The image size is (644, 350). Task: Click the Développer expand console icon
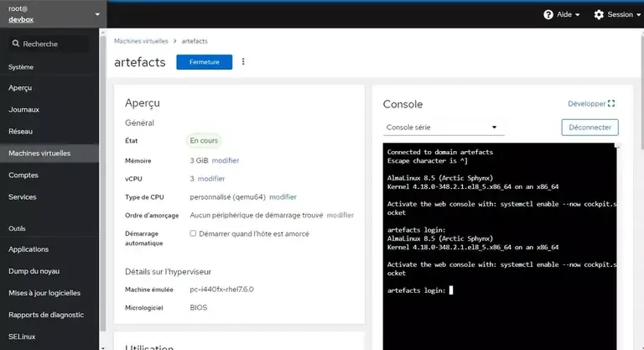click(x=611, y=104)
